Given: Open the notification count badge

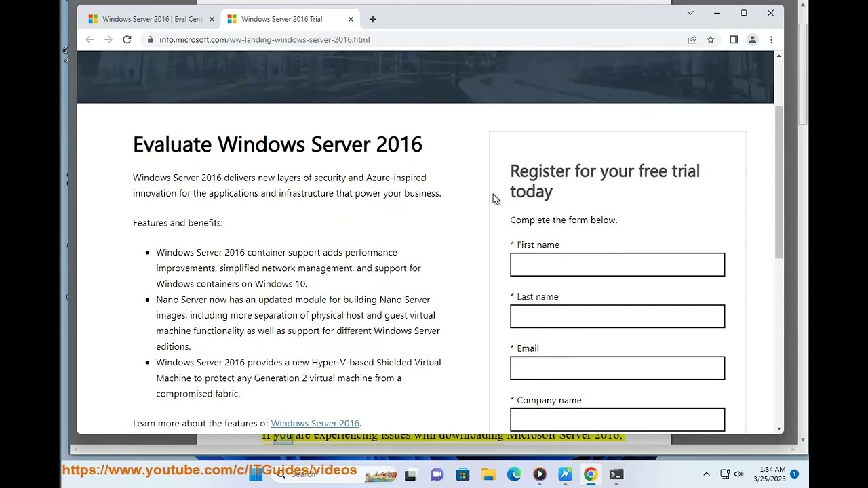Looking at the screenshot, I should pyautogui.click(x=794, y=474).
